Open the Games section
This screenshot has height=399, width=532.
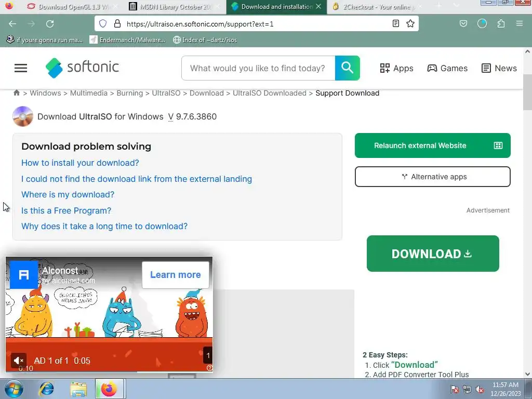click(x=447, y=68)
